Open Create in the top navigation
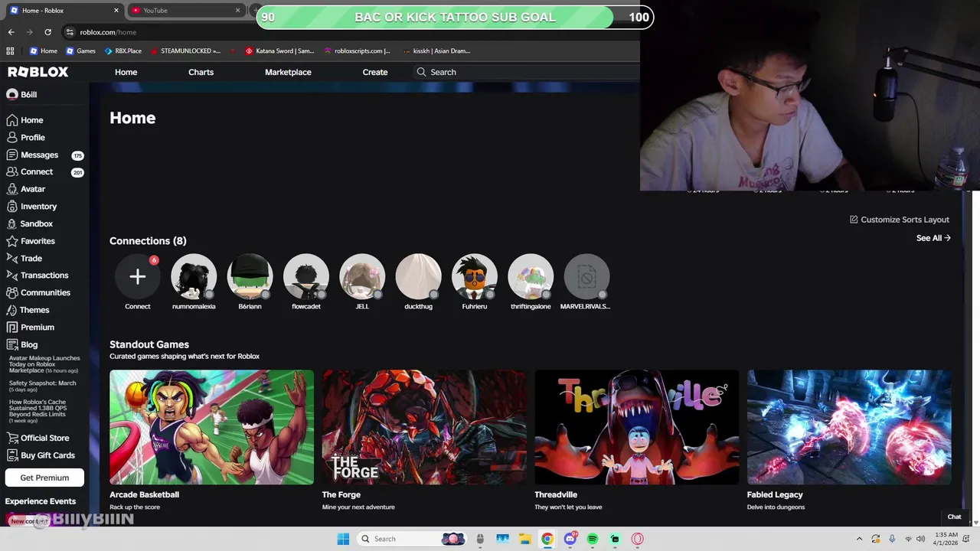Image resolution: width=980 pixels, height=551 pixels. 375,72
